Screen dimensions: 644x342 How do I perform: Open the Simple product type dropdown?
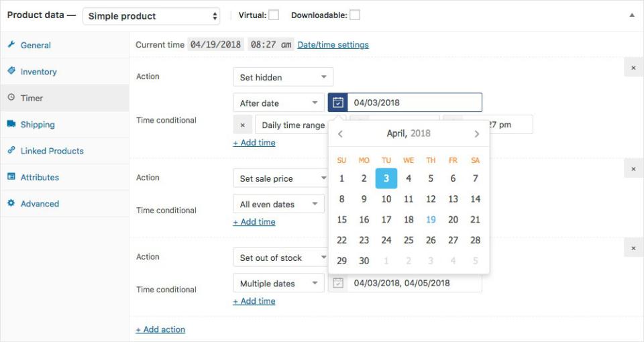click(154, 16)
